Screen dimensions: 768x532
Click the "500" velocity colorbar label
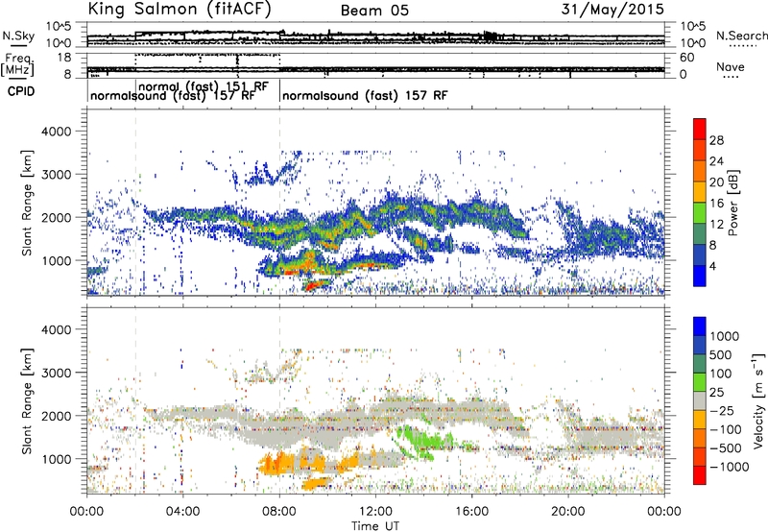click(721, 355)
